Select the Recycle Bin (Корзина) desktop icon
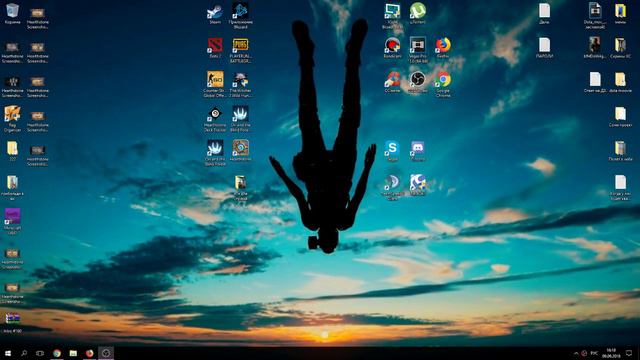640x360 pixels. pos(12,13)
